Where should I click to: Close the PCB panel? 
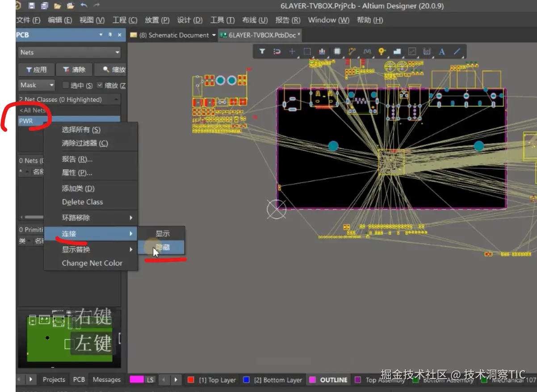(x=119, y=35)
